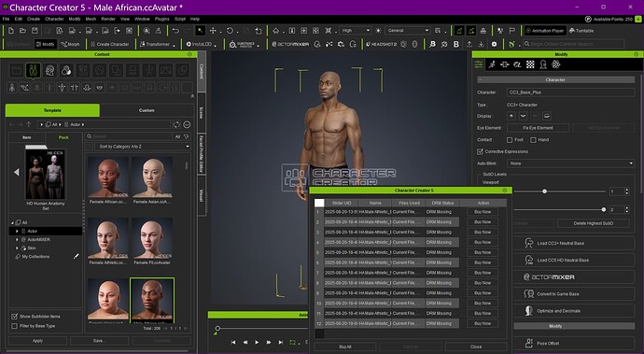Screen dimensions: 644x354
Task: Open the Motion tab icon in Modify panel
Action: point(492,64)
